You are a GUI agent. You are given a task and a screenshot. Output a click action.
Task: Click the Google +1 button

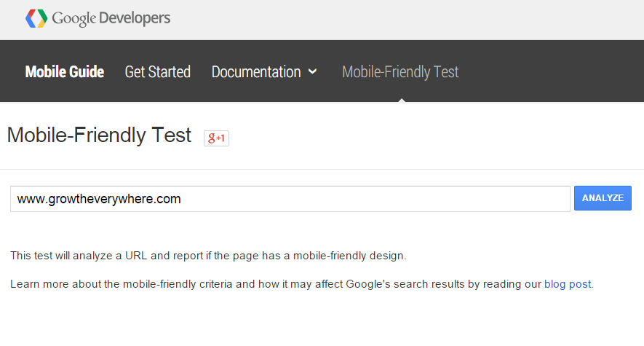pyautogui.click(x=216, y=138)
